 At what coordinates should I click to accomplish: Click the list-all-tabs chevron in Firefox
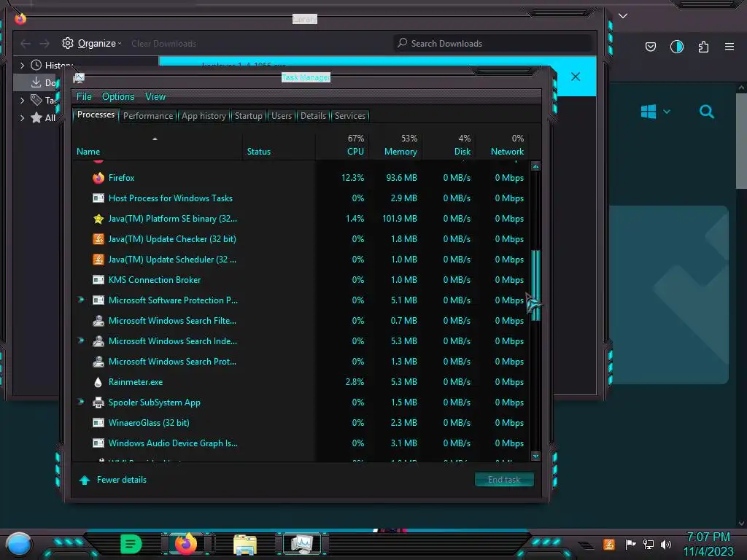pyautogui.click(x=623, y=16)
